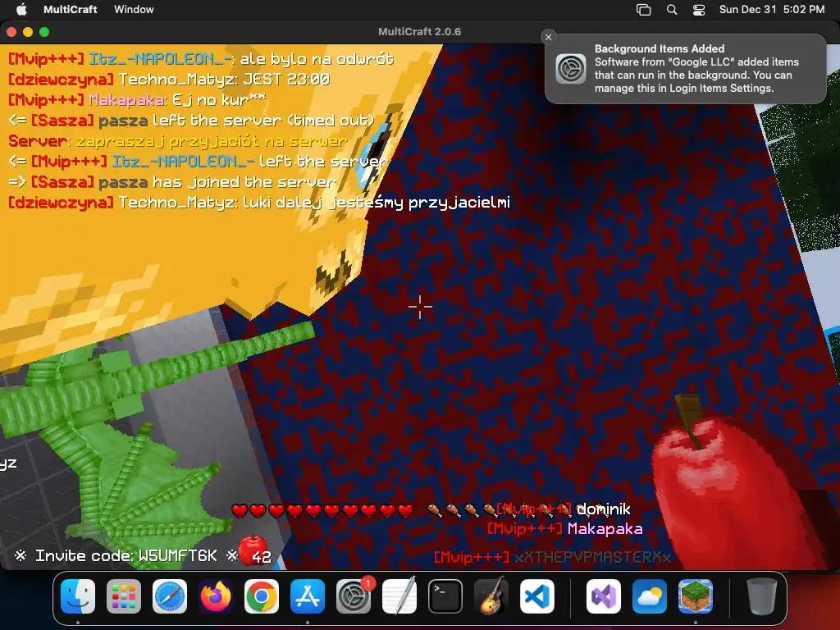Click the health hearts bar
This screenshot has width=840, height=630.
pyautogui.click(x=322, y=510)
